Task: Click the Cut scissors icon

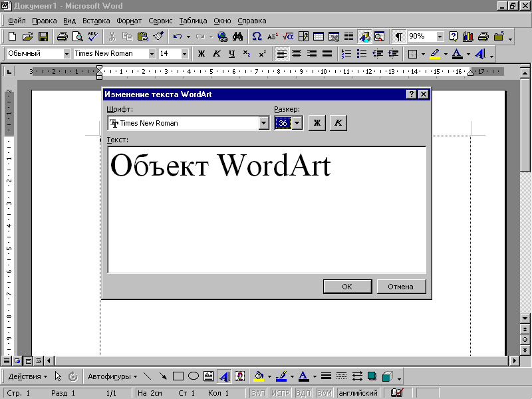Action: click(x=112, y=37)
